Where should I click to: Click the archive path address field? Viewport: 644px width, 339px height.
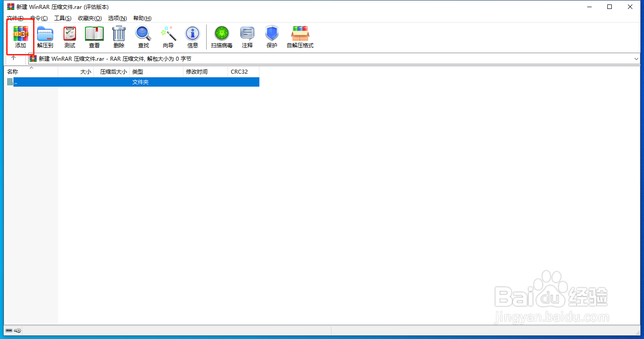pos(334,59)
